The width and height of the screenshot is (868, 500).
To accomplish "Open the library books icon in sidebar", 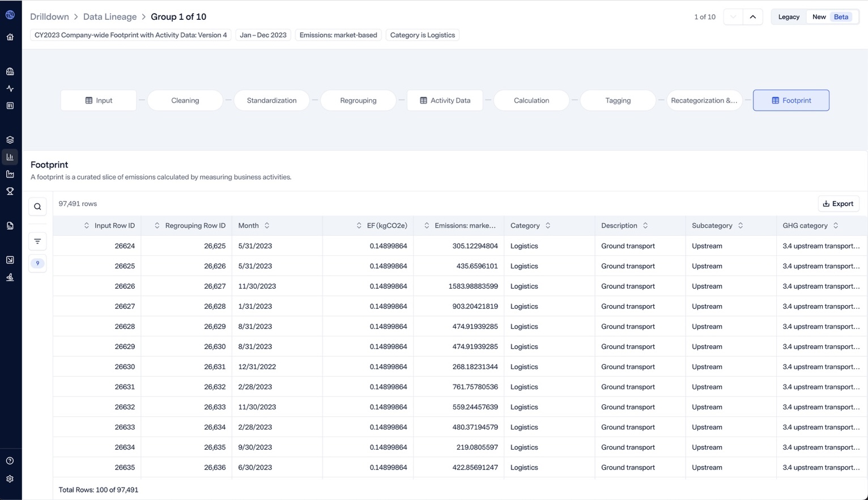I will [10, 106].
